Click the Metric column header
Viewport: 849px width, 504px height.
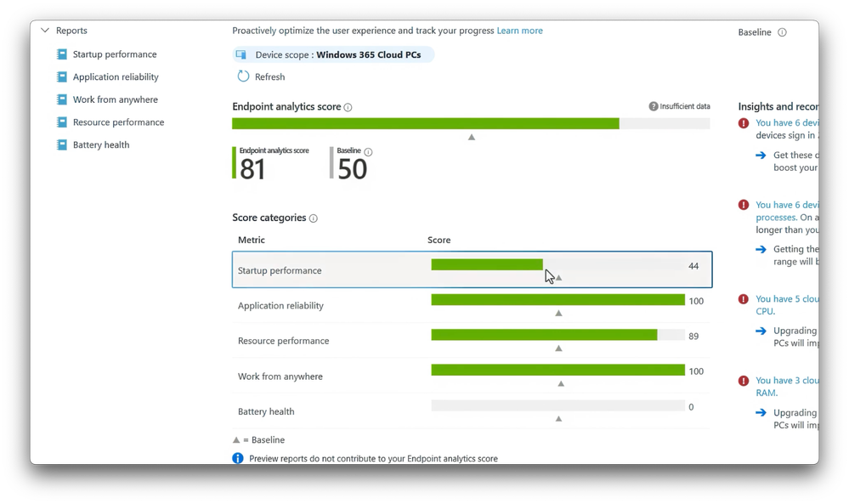252,240
